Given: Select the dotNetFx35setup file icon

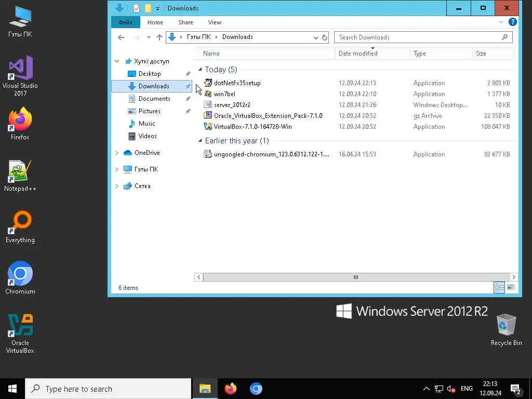Looking at the screenshot, I should [208, 83].
